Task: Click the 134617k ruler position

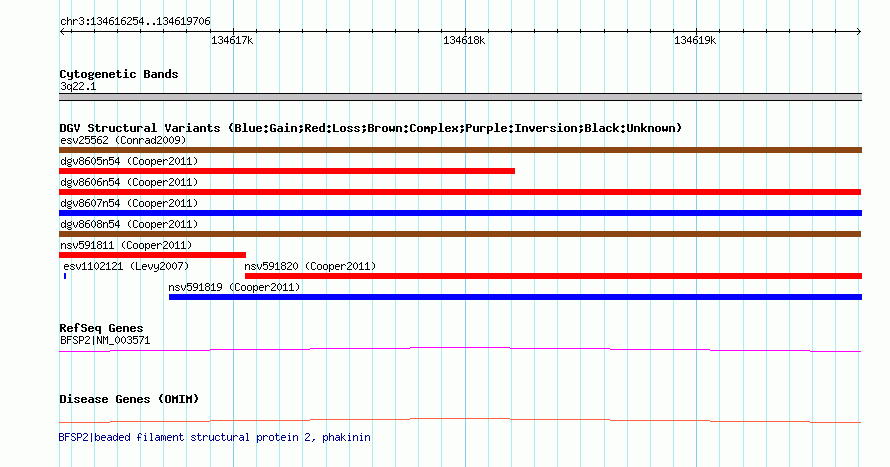Action: (x=232, y=41)
